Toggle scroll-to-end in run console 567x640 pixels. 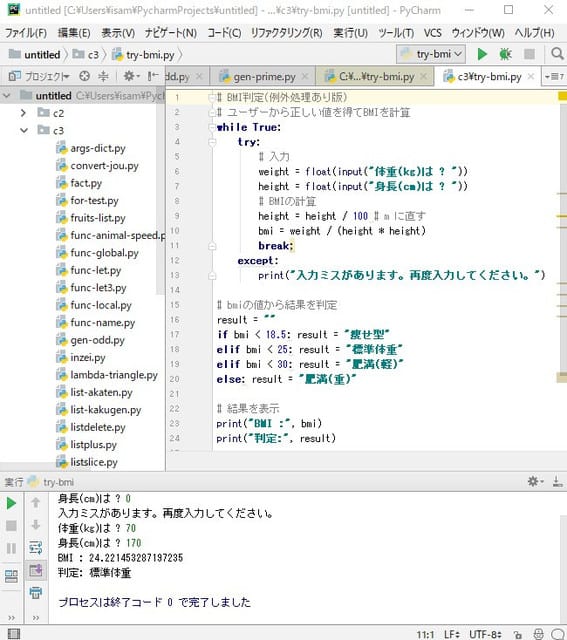coord(36,570)
